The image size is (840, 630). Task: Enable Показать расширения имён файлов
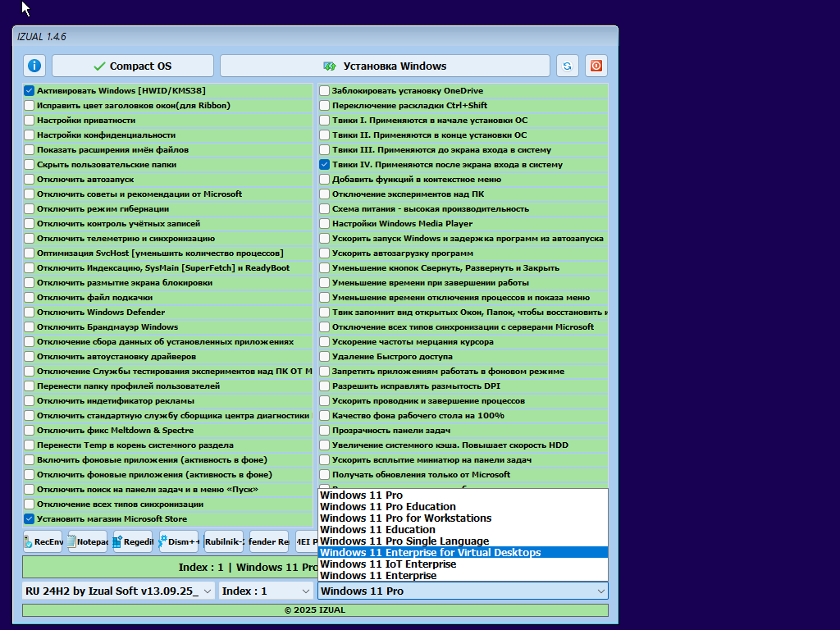[x=29, y=149]
